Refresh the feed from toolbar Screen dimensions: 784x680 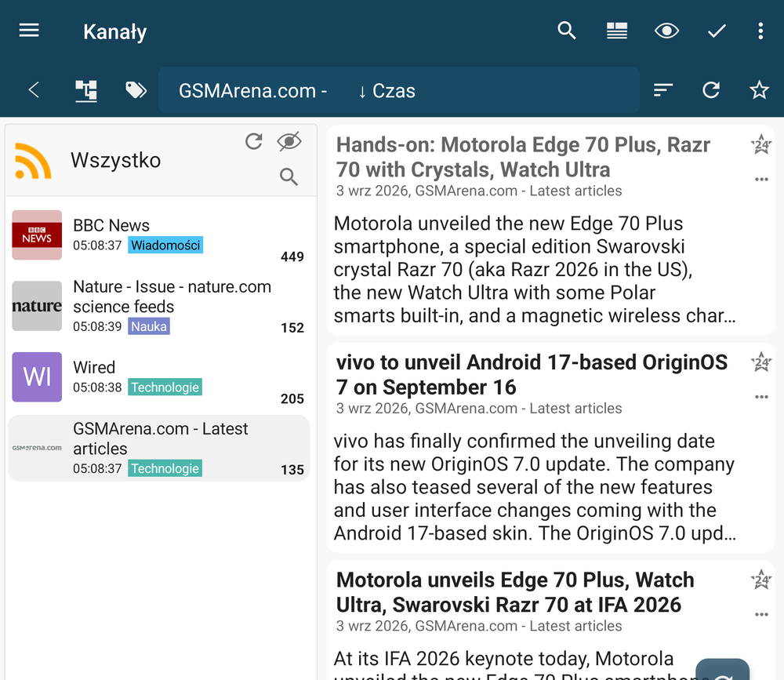click(x=710, y=90)
